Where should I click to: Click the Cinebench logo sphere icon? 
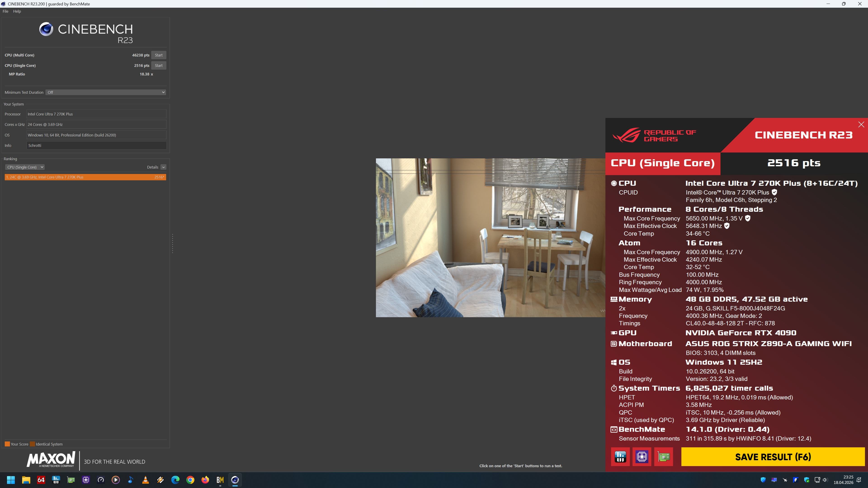pos(46,29)
